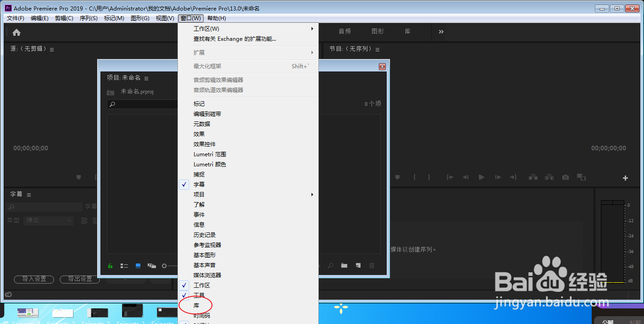Viewport: 644px width, 324px height.
Task: Toggle the green project lock icon
Action: [x=111, y=266]
